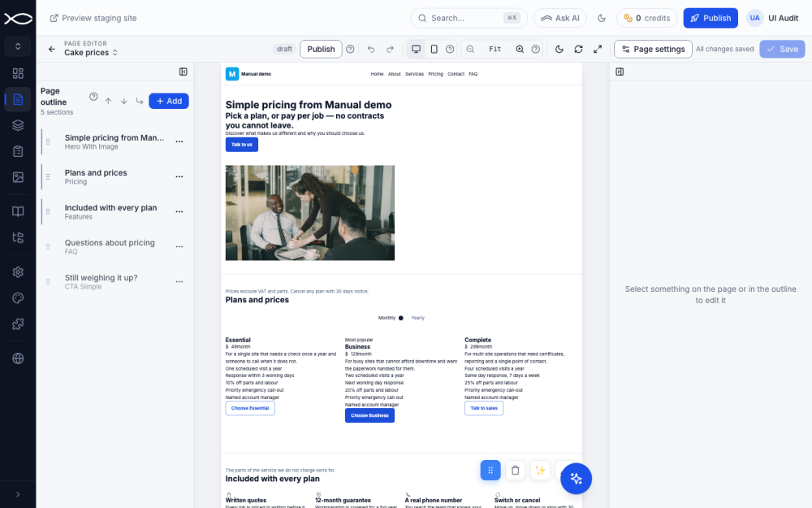Move selected section up in outline

(x=108, y=101)
